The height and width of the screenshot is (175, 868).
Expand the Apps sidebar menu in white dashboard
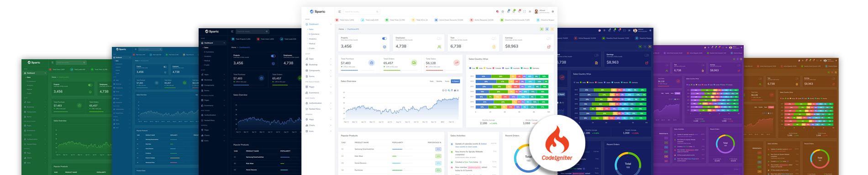point(318,59)
